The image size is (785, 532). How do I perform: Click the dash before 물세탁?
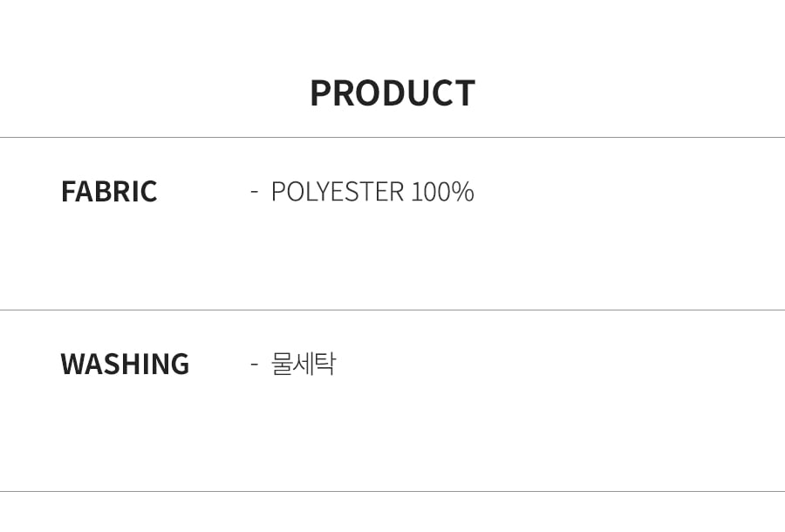[x=255, y=364]
